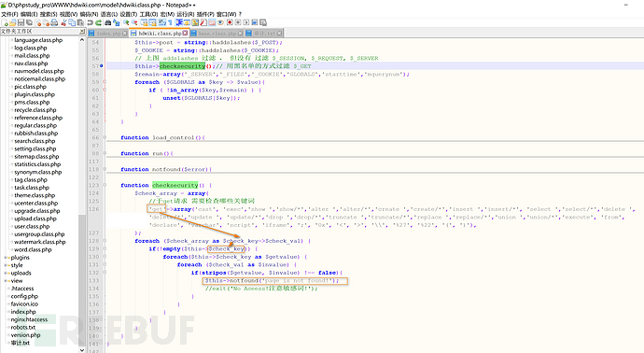Image resolution: width=644 pixels, height=353 pixels.
Task: Toggle Folder as Workspace panel button
Action: [212, 22]
